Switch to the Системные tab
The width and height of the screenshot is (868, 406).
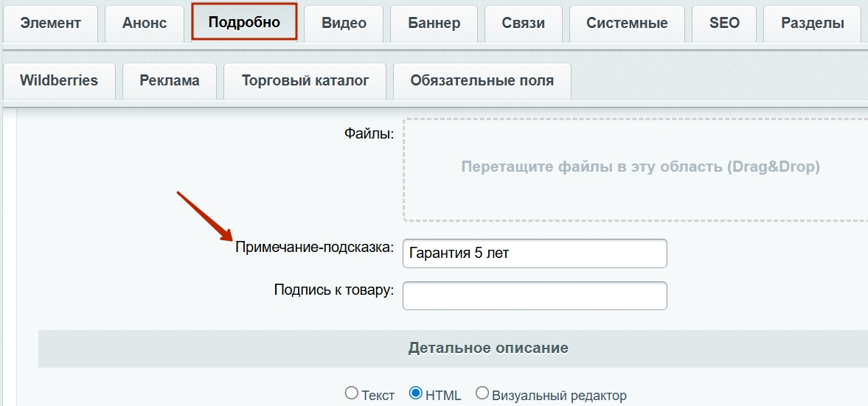[x=627, y=24]
